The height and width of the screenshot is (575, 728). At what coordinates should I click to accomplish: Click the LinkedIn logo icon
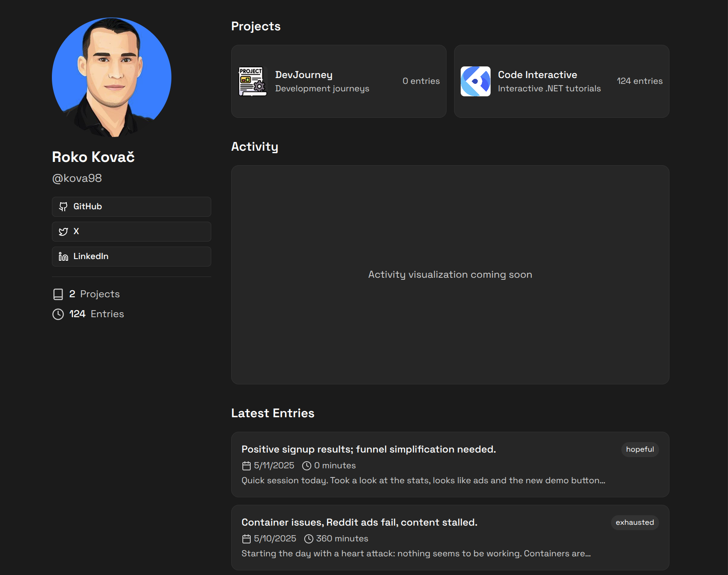(63, 257)
